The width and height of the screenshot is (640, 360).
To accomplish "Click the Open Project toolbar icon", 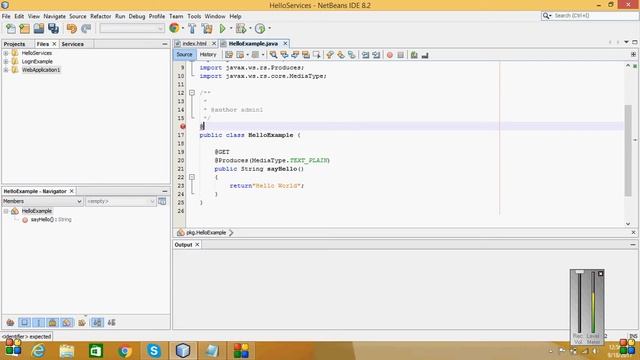I will pyautogui.click(x=39, y=29).
